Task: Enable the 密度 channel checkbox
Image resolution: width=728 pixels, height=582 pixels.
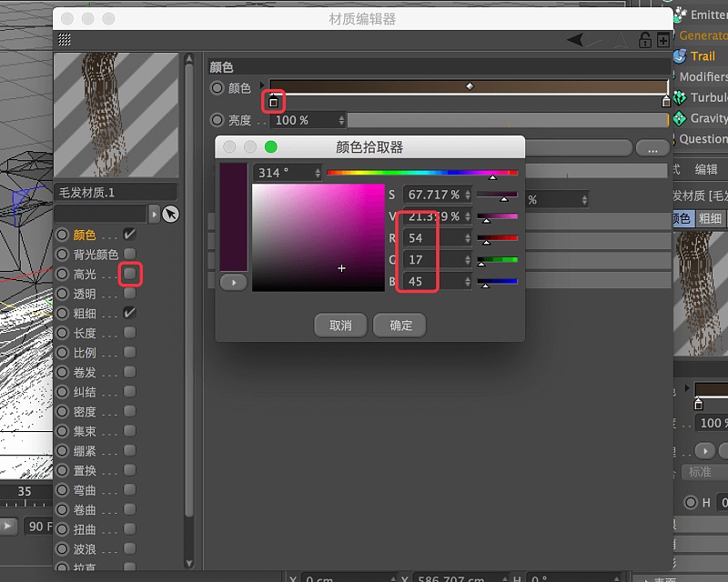Action: [130, 411]
